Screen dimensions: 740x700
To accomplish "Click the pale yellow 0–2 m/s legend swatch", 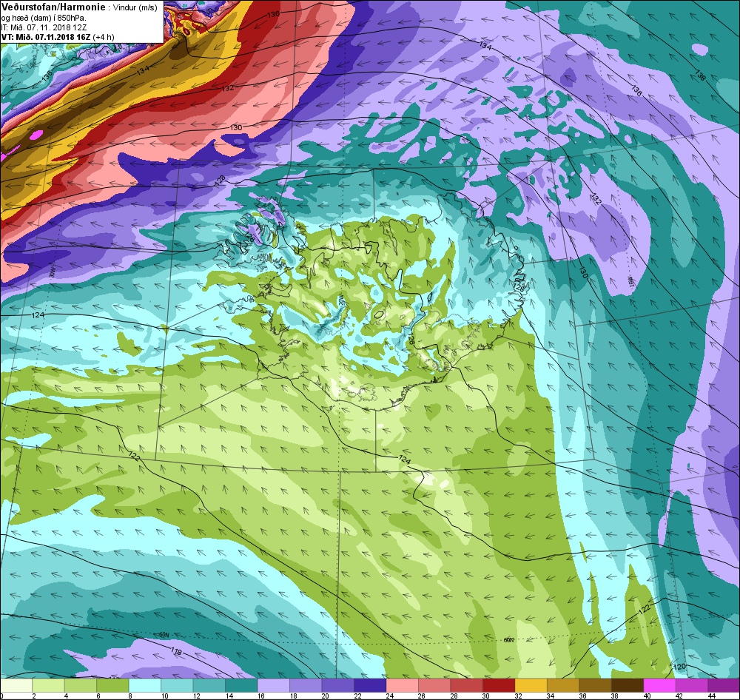I will (16, 685).
